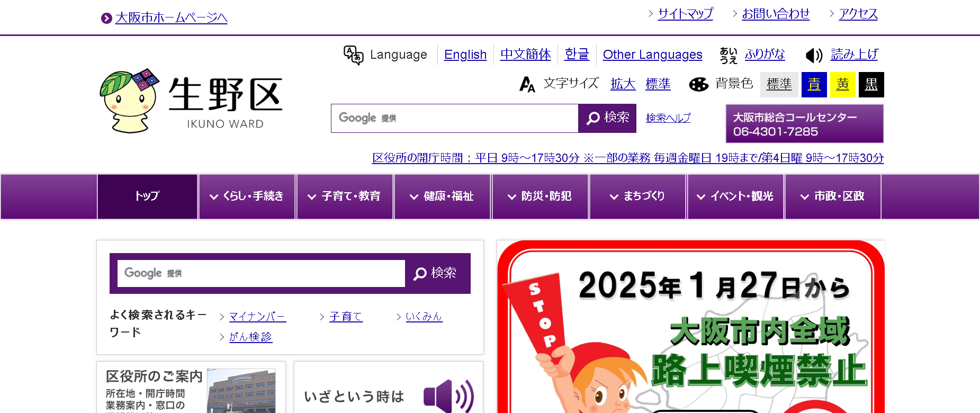Open the 検索ヘルプ link
980x413 pixels.
(x=668, y=118)
